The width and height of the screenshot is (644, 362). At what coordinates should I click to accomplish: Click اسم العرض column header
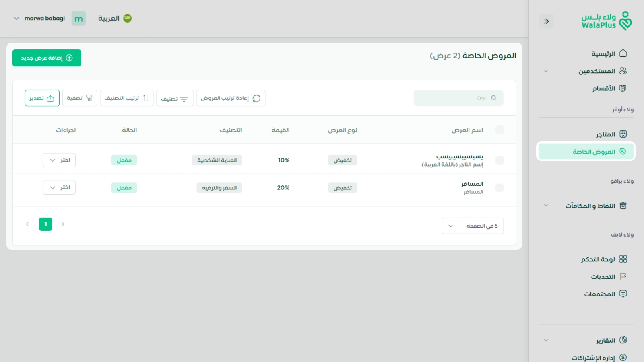click(x=467, y=130)
